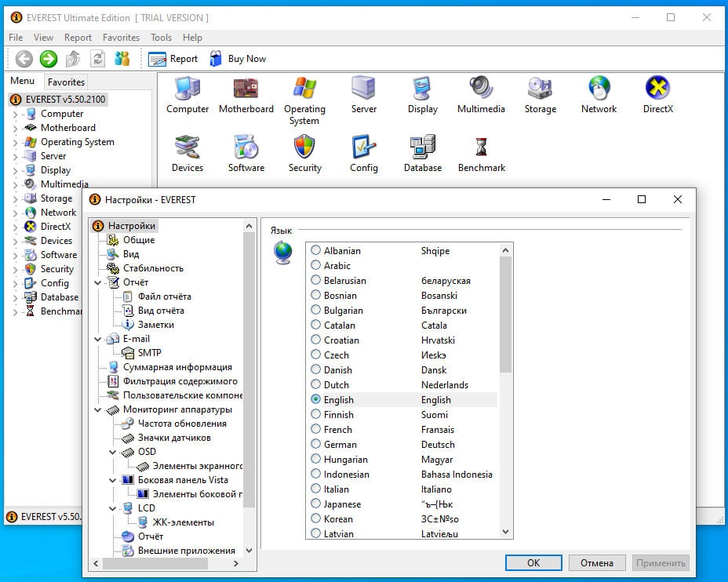Click the Up level toolbar icon
The image size is (728, 582).
[x=73, y=59]
